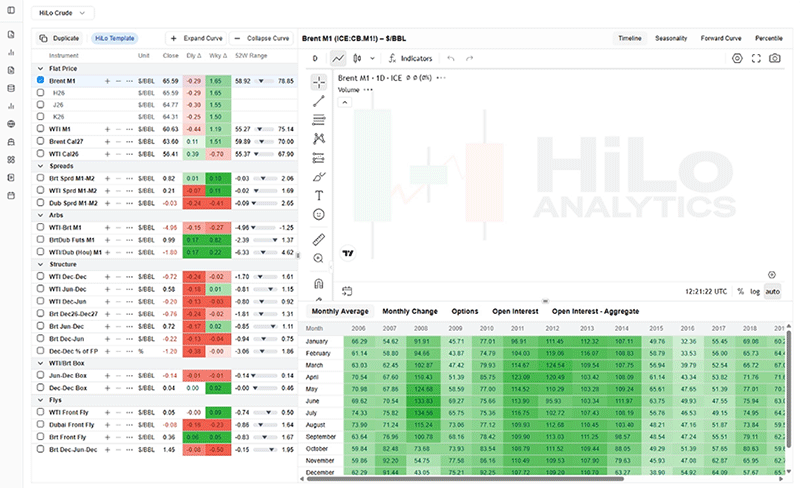This screenshot has width=800, height=488.
Task: Select the trend line drawing tool
Action: [x=319, y=101]
